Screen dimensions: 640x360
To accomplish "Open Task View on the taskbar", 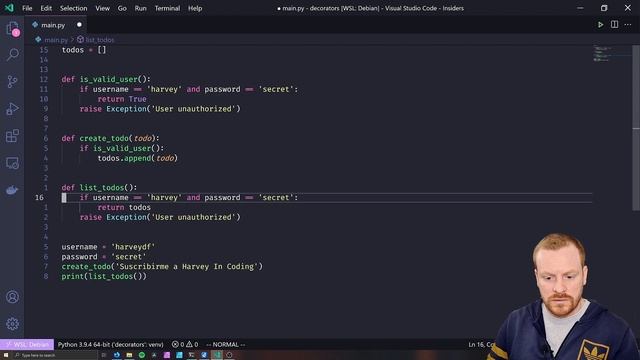I will (104, 355).
